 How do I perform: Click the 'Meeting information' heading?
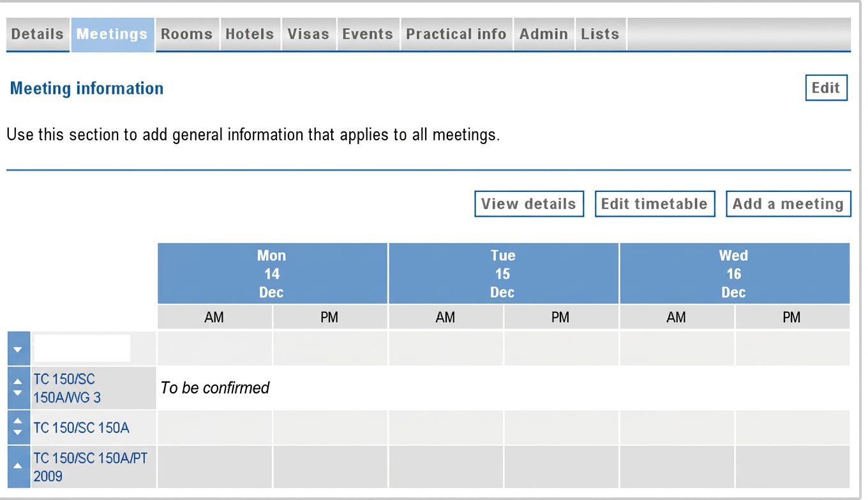point(87,88)
